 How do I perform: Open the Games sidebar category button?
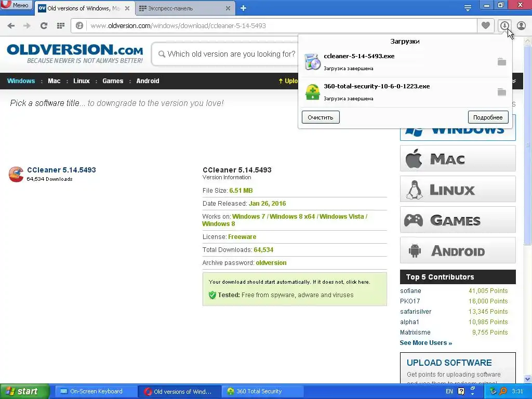pos(458,220)
